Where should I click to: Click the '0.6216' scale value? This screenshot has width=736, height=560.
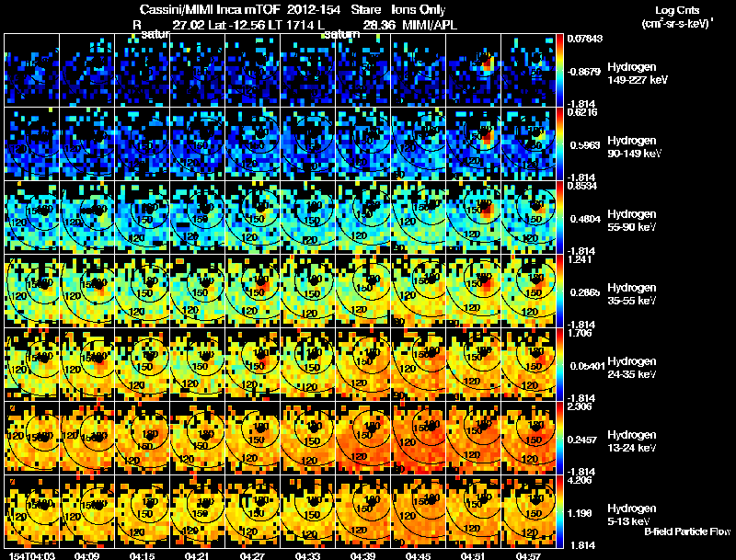tap(582, 112)
